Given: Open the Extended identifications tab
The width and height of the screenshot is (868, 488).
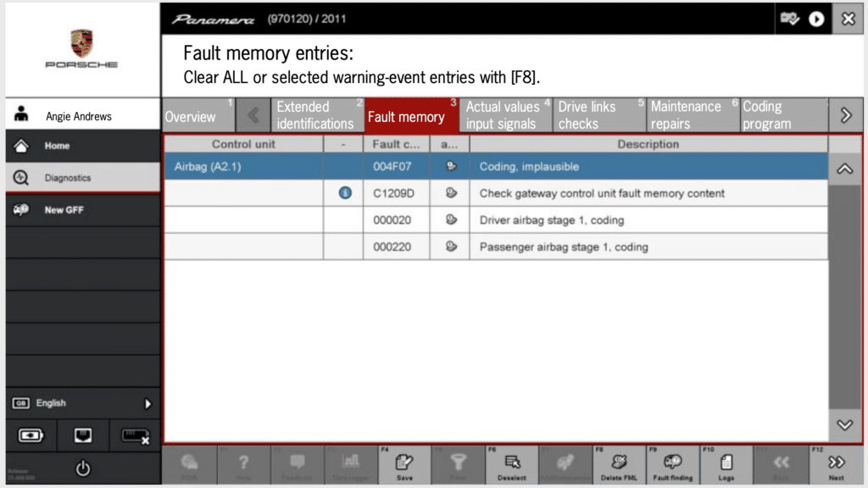Looking at the screenshot, I should pos(317,115).
